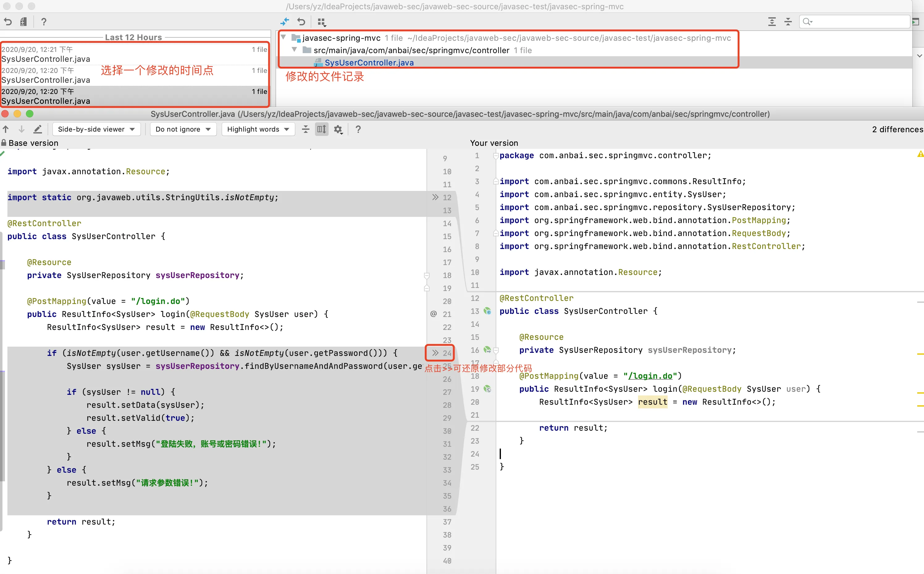Toggle synchronize scrolling icon
Image resolution: width=924 pixels, height=574 pixels.
pos(321,129)
